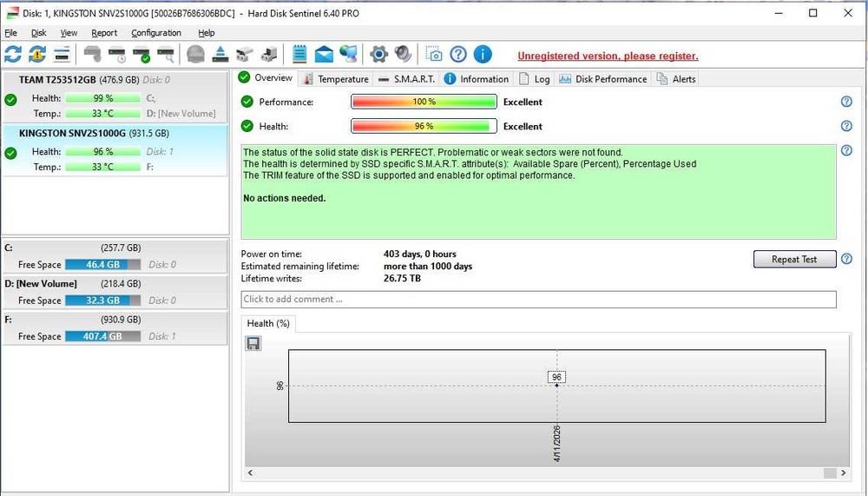Open the Configuration menu
Image resolution: width=868 pixels, height=496 pixels.
point(156,33)
